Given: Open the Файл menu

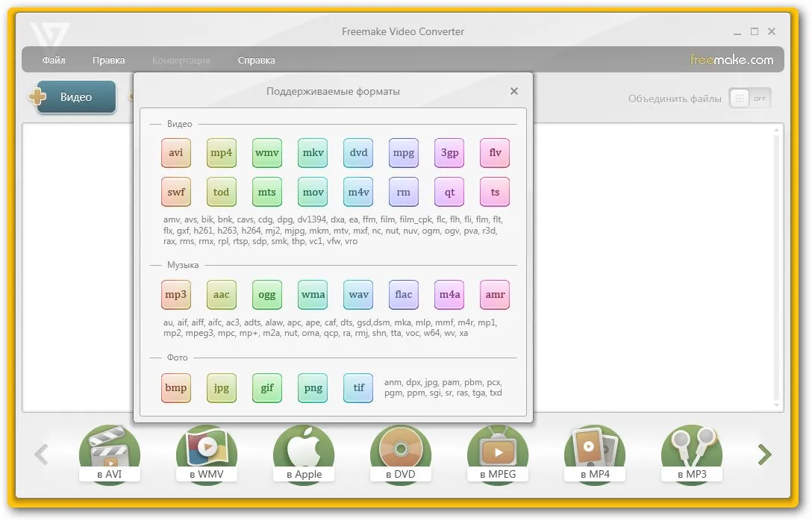Looking at the screenshot, I should [54, 60].
